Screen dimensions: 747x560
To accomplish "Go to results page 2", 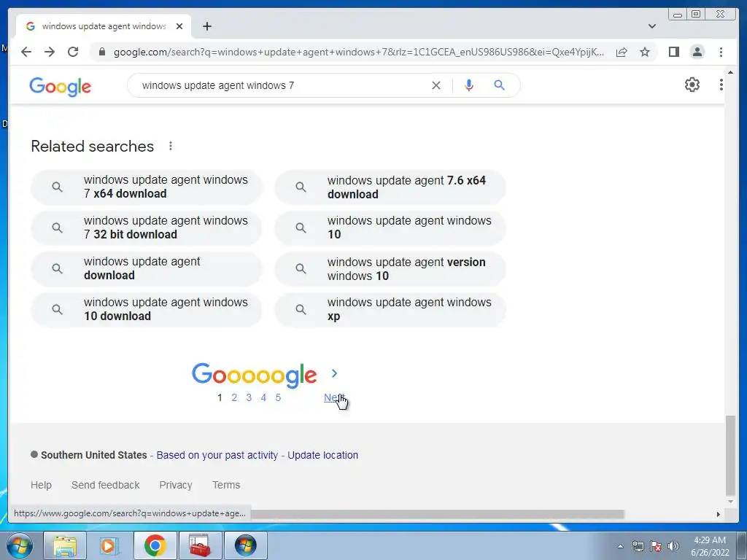I will tap(234, 397).
